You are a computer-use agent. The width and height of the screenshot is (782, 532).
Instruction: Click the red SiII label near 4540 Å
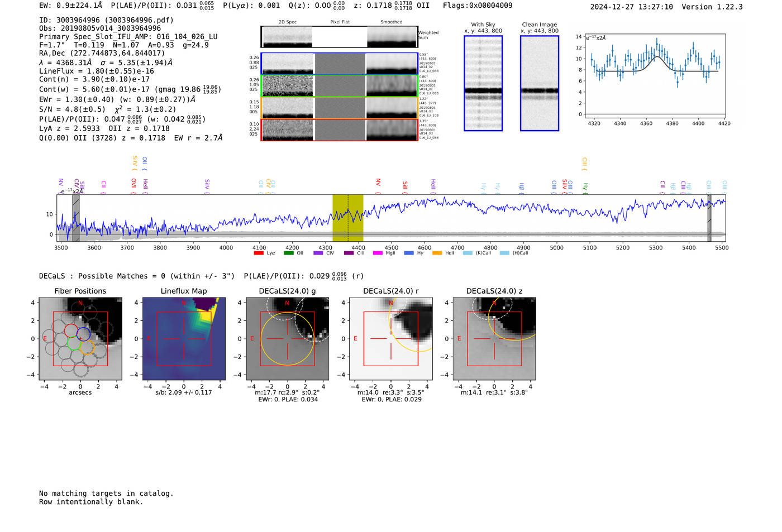(405, 186)
